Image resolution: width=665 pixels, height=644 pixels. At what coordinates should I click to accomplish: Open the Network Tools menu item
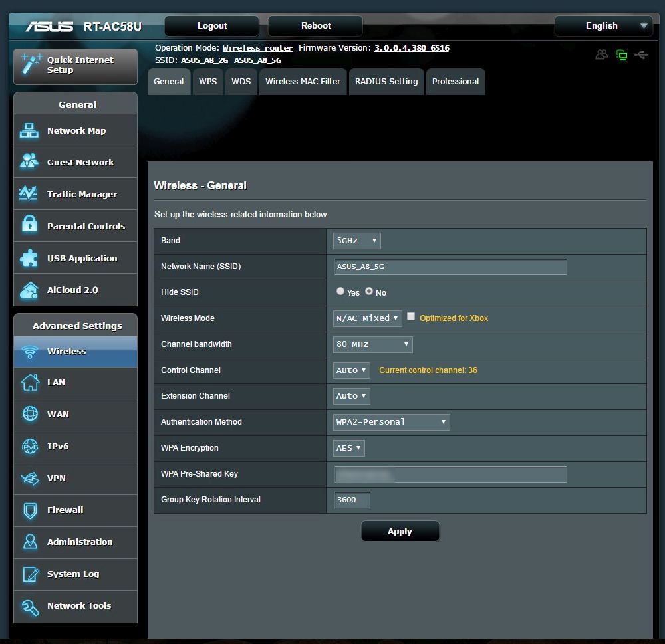tap(76, 606)
